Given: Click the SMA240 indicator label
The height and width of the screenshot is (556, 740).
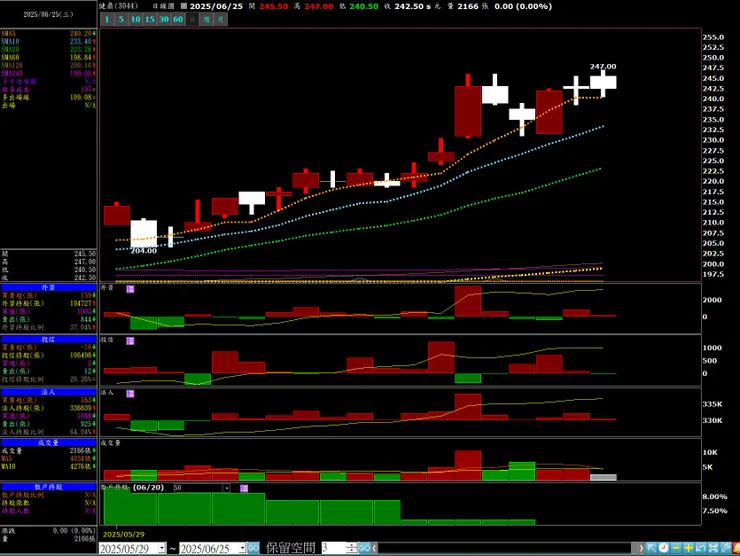Looking at the screenshot, I should point(12,74).
